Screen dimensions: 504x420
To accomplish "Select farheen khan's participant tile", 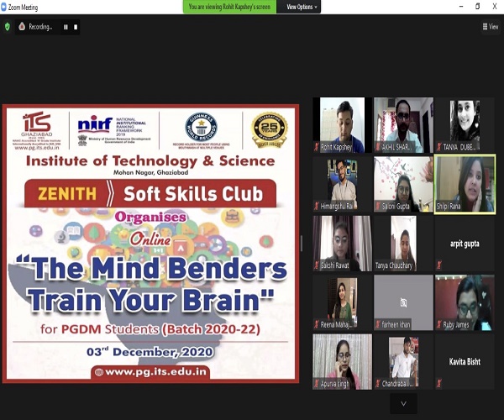I will (403, 302).
